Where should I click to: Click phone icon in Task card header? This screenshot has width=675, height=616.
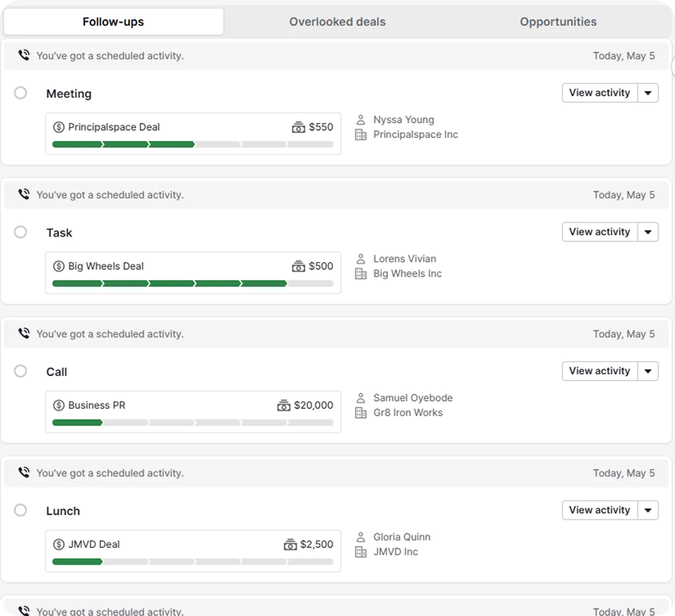coord(24,194)
